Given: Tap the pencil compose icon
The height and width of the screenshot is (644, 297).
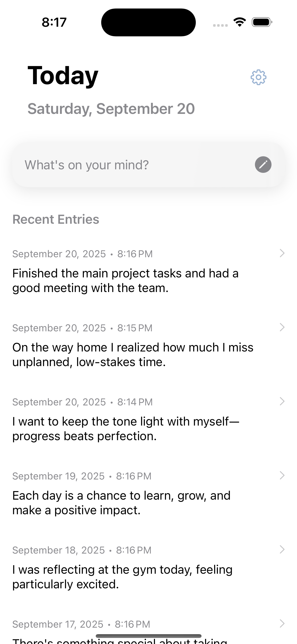Looking at the screenshot, I should pos(263,165).
